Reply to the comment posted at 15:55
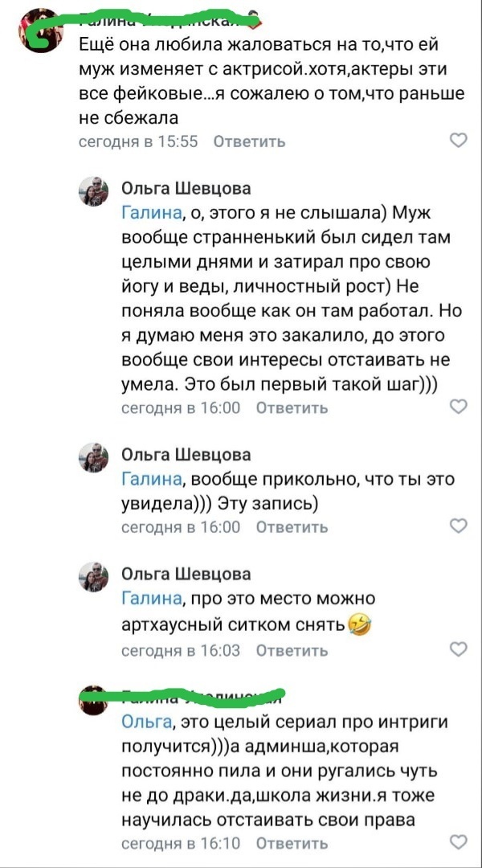This screenshot has height=868, width=482. pyautogui.click(x=249, y=141)
